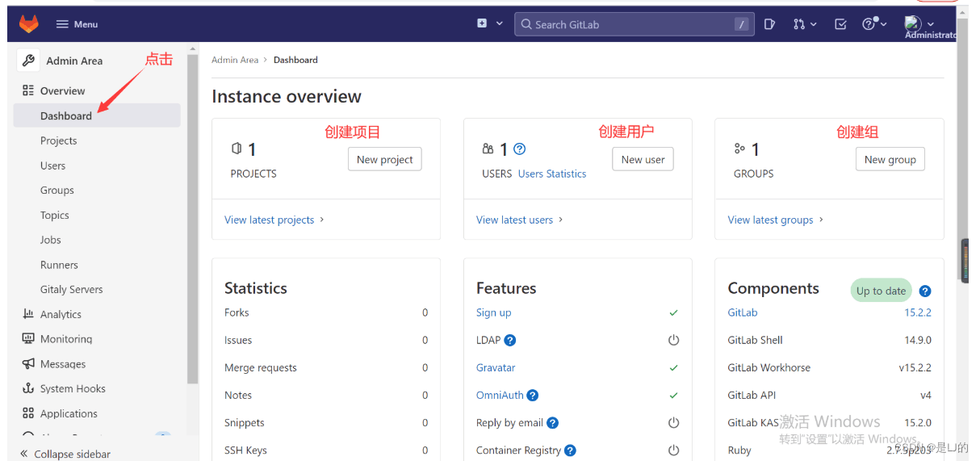980x461 pixels.
Task: Click the New project button
Action: click(x=384, y=159)
